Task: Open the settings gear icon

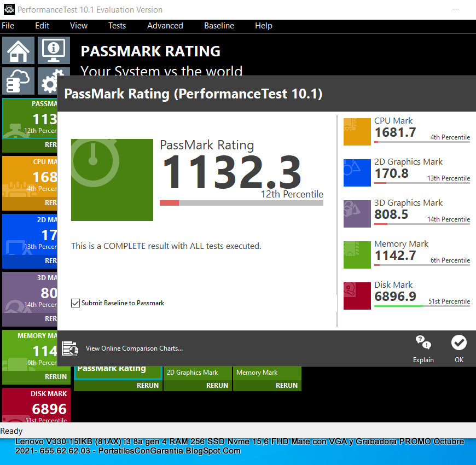Action: [x=50, y=82]
